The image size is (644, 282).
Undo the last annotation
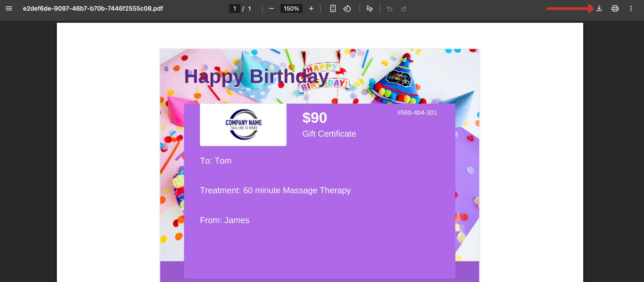click(390, 9)
